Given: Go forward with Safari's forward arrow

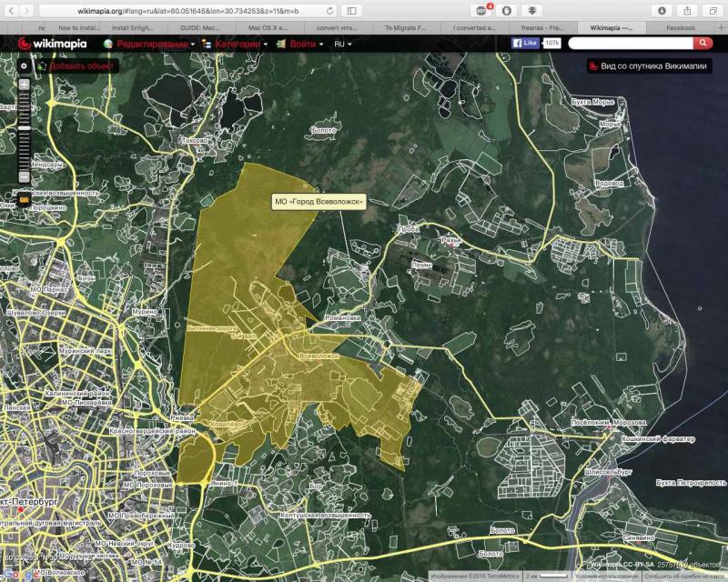Looking at the screenshot, I should click(x=26, y=11).
